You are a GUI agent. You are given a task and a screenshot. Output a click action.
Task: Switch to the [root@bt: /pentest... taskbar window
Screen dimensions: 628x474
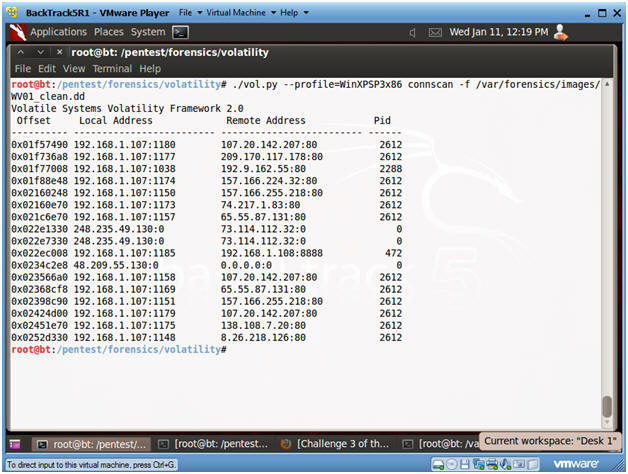[x=213, y=444]
